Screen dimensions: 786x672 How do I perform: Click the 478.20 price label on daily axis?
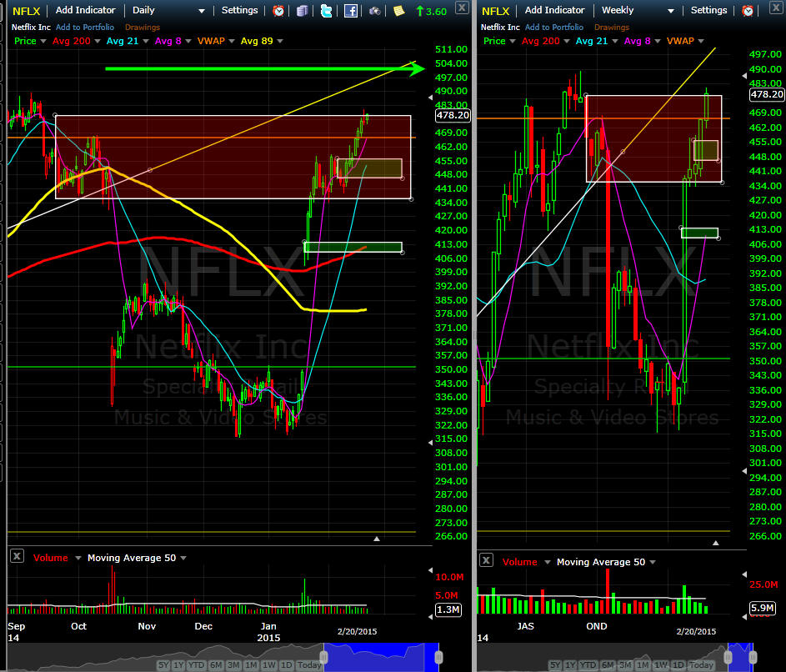[453, 115]
